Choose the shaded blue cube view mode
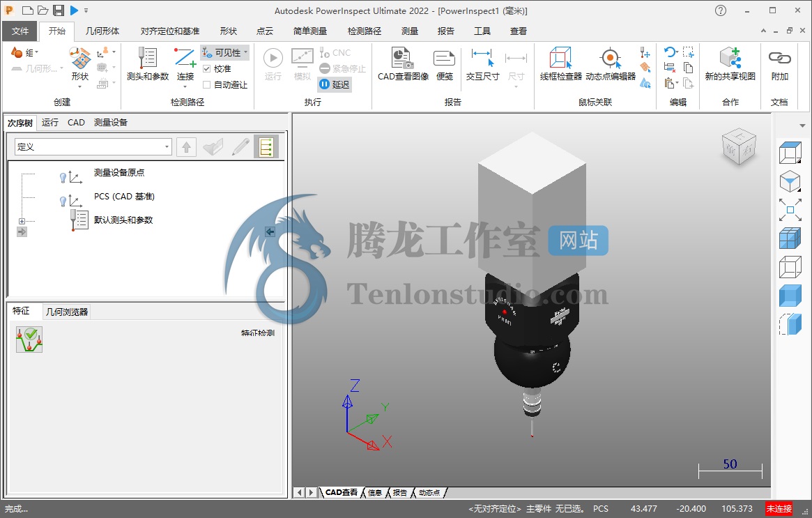The height and width of the screenshot is (518, 812). tap(790, 238)
